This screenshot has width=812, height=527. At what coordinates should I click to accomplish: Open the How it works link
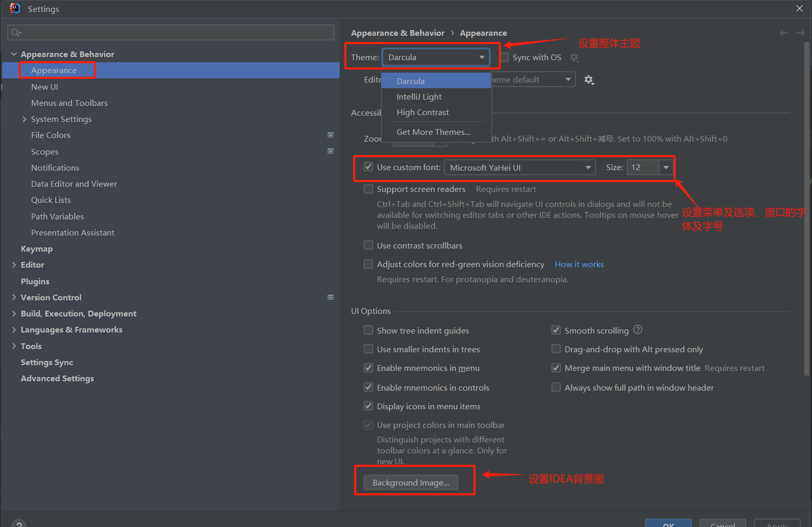579,264
